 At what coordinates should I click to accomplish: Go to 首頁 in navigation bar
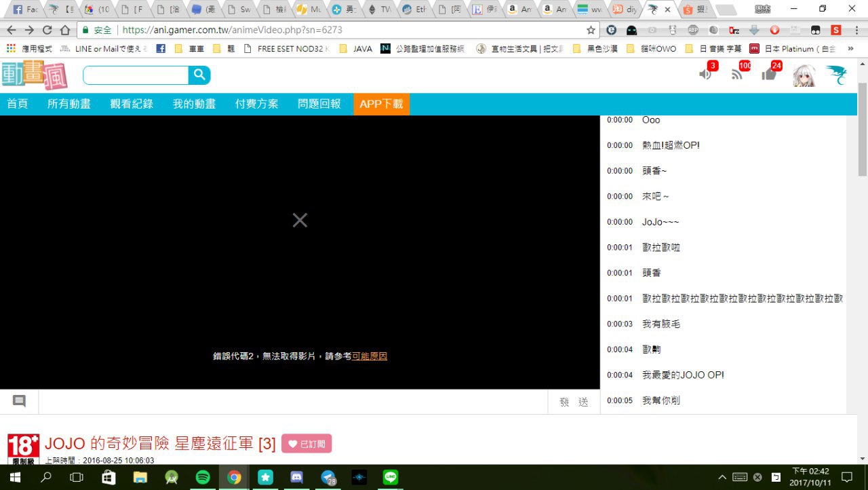coord(18,104)
